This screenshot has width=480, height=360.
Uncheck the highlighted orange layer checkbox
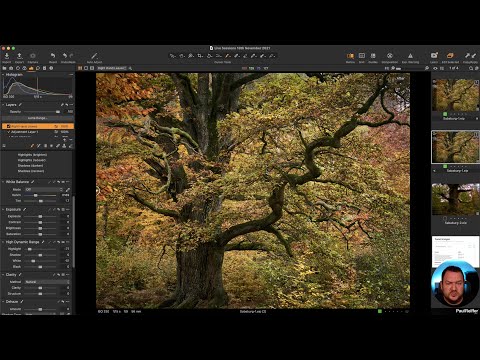point(8,126)
